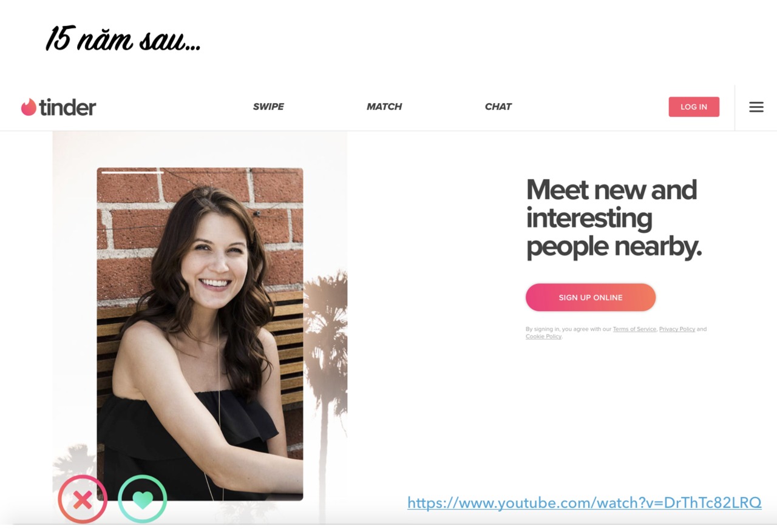The width and height of the screenshot is (777, 532).
Task: Open the Cookie Policy link
Action: pyautogui.click(x=543, y=337)
